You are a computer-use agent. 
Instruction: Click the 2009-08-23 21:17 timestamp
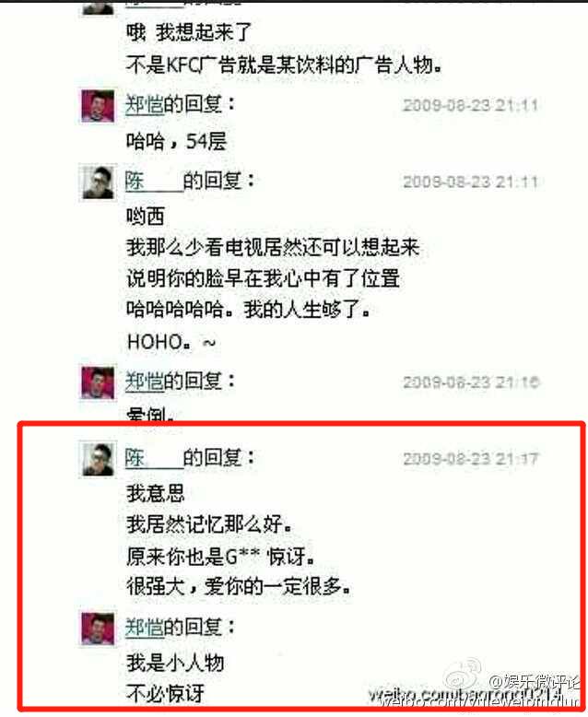pyautogui.click(x=471, y=459)
